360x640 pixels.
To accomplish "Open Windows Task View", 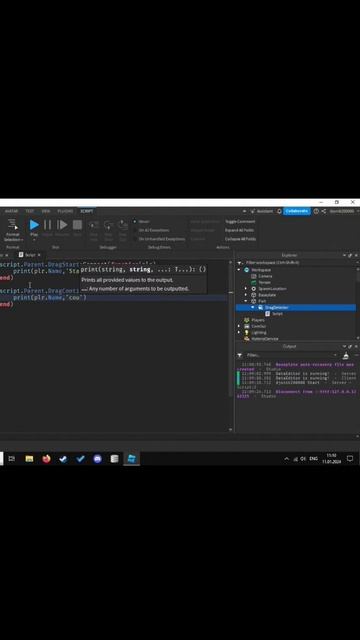I will tap(12, 459).
